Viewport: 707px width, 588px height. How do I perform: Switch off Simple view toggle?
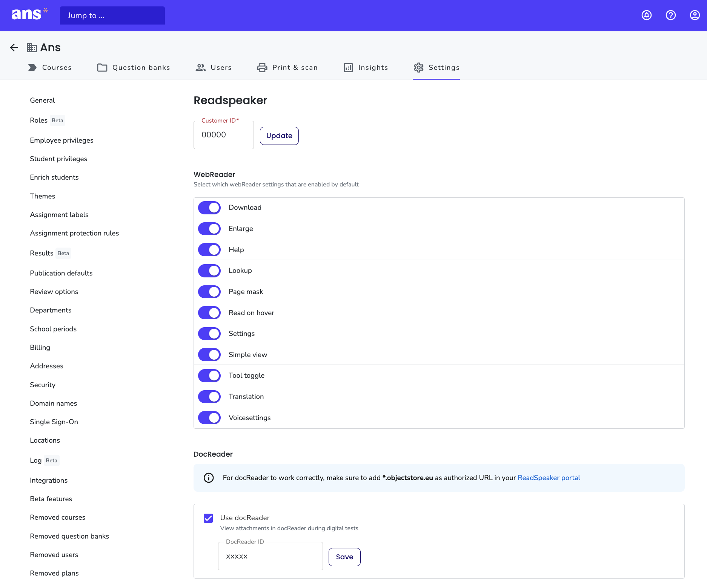209,355
